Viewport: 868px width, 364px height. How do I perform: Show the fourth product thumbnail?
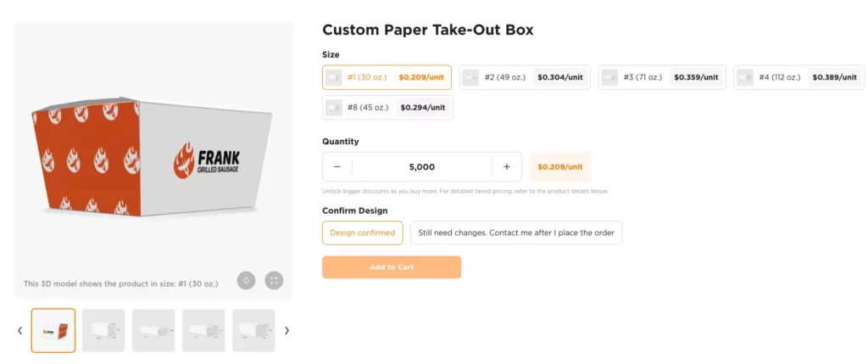203,330
